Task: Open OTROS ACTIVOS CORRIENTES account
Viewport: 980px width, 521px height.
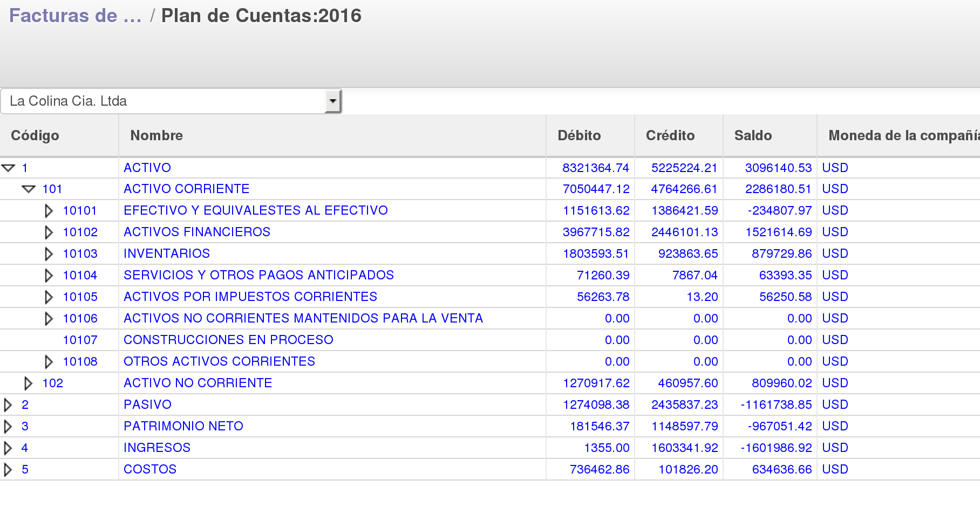Action: coord(220,361)
